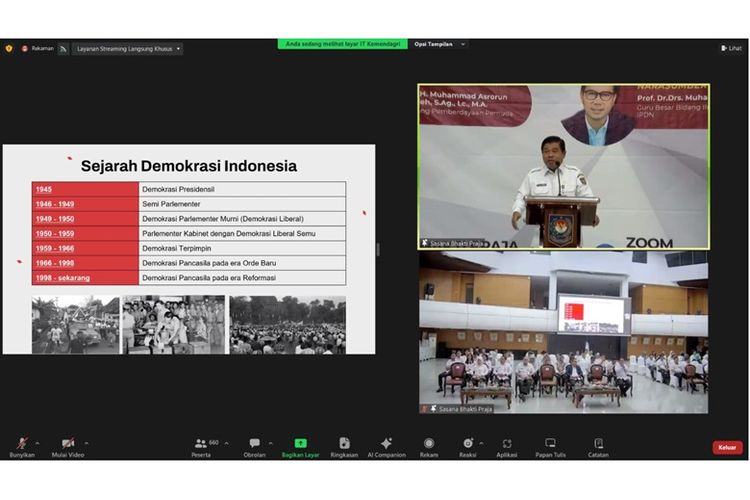Open Catatan notes

[598, 444]
